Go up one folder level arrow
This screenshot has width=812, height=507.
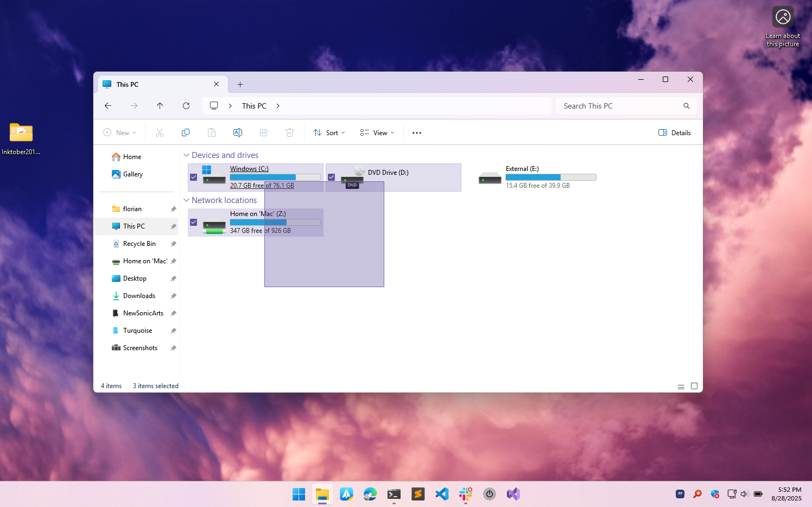pyautogui.click(x=160, y=106)
